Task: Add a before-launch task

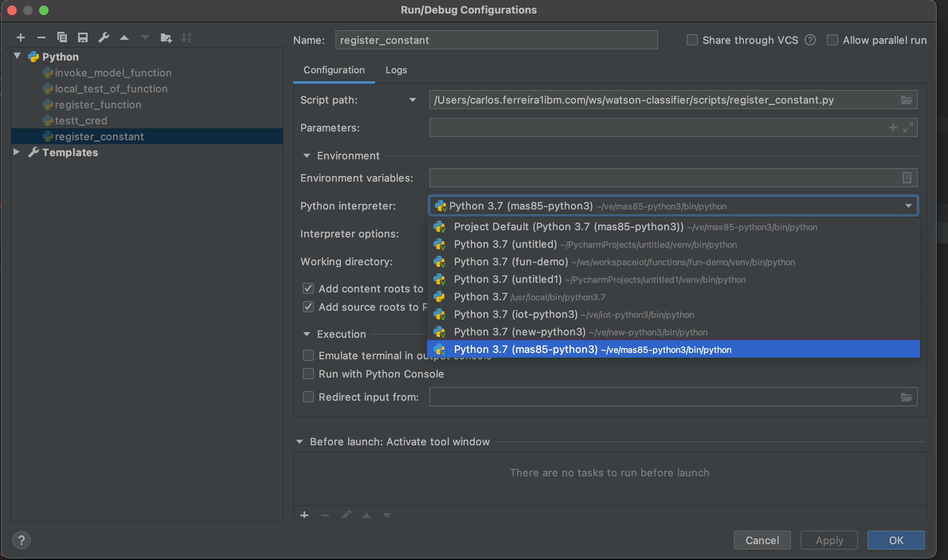Action: [x=304, y=515]
